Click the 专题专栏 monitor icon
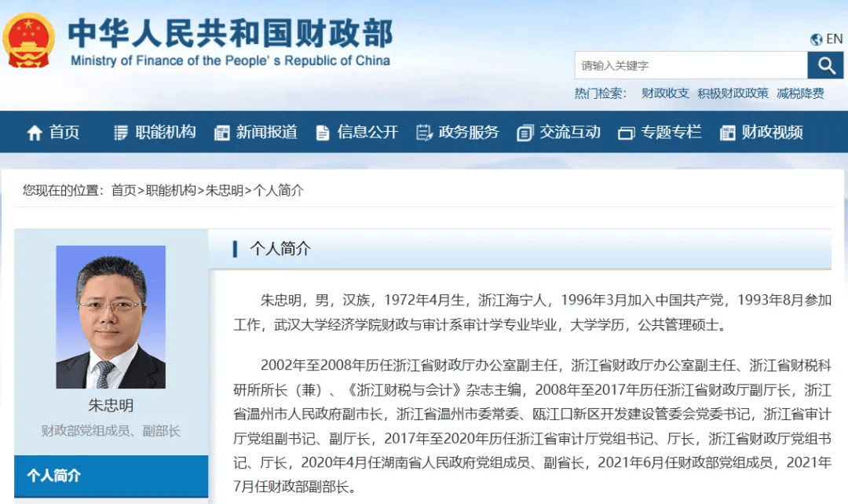848x504 pixels. [625, 132]
